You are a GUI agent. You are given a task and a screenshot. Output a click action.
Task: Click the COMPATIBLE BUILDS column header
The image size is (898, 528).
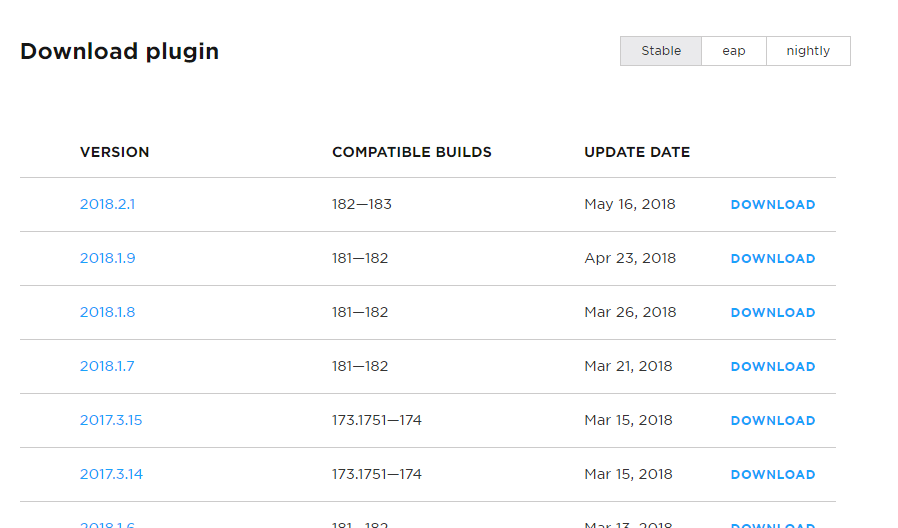pyautogui.click(x=412, y=152)
